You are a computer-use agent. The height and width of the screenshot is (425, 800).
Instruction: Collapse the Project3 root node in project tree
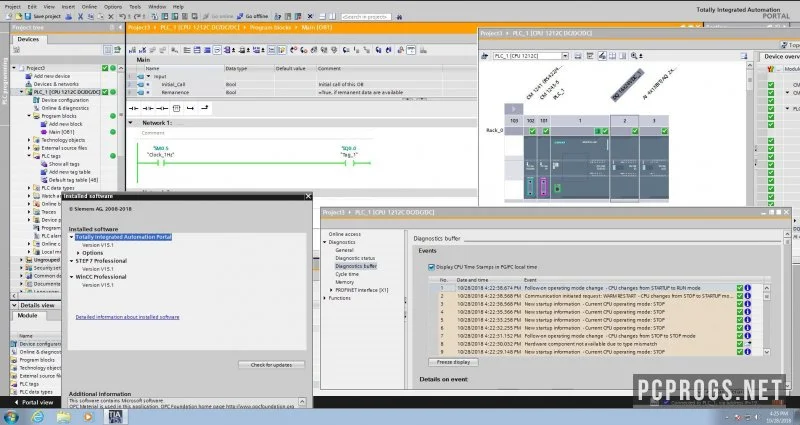tap(14, 68)
